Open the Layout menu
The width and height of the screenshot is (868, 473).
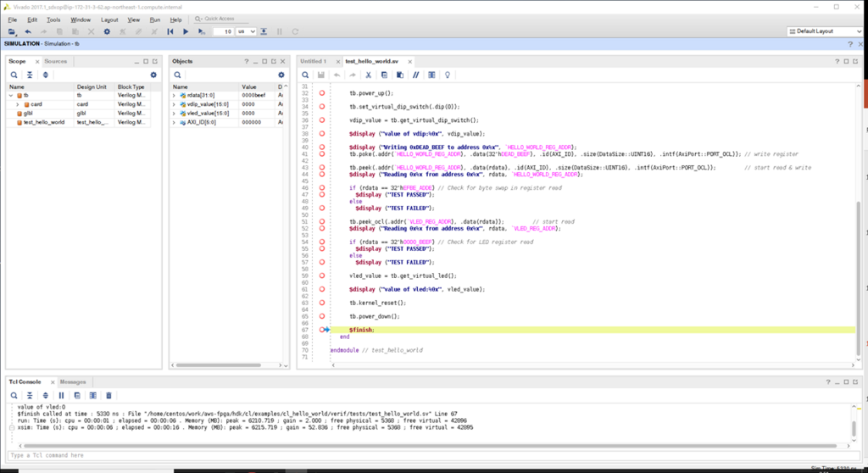pyautogui.click(x=109, y=20)
